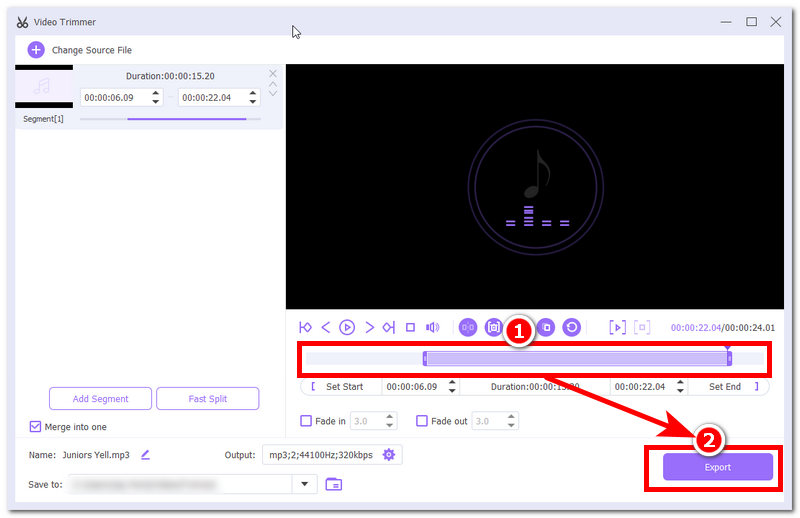This screenshot has height=518, width=800.
Task: Expand the Save to path dropdown
Action: tap(305, 484)
